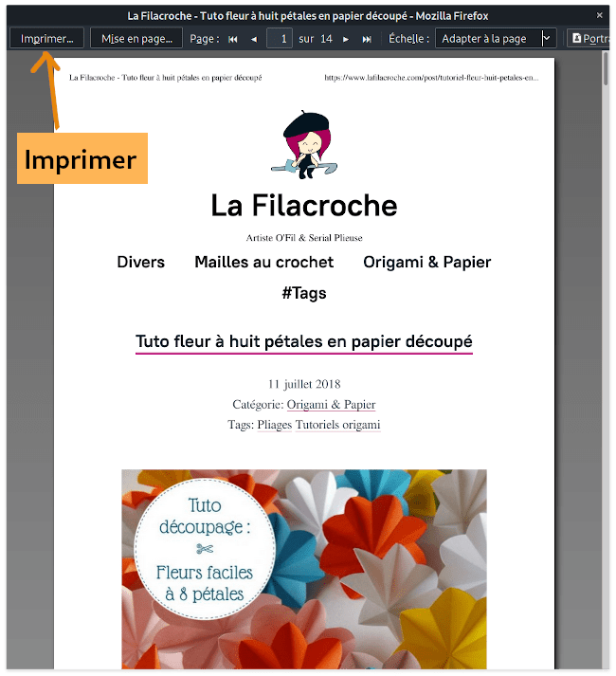This screenshot has width=616, height=676.
Task: Click the La Filacroche site title
Action: coord(304,206)
